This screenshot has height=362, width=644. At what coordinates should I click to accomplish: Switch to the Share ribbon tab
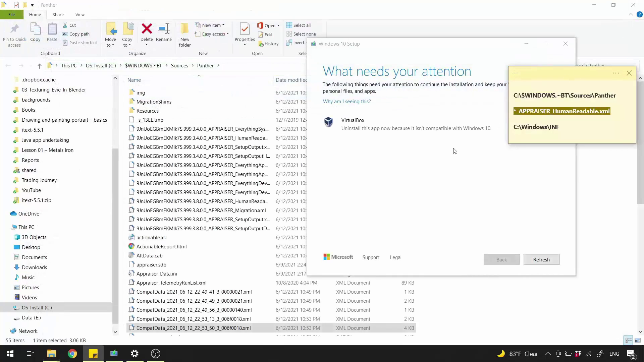(x=58, y=14)
